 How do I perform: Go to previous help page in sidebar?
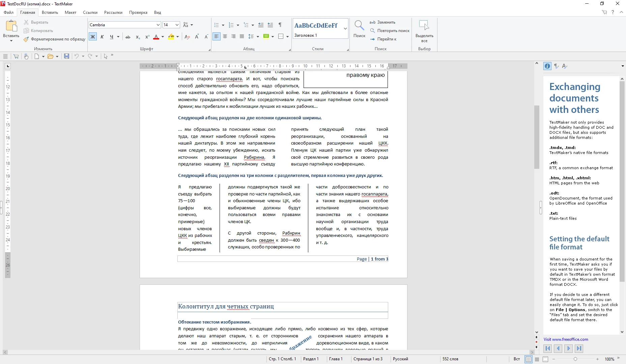(x=558, y=348)
